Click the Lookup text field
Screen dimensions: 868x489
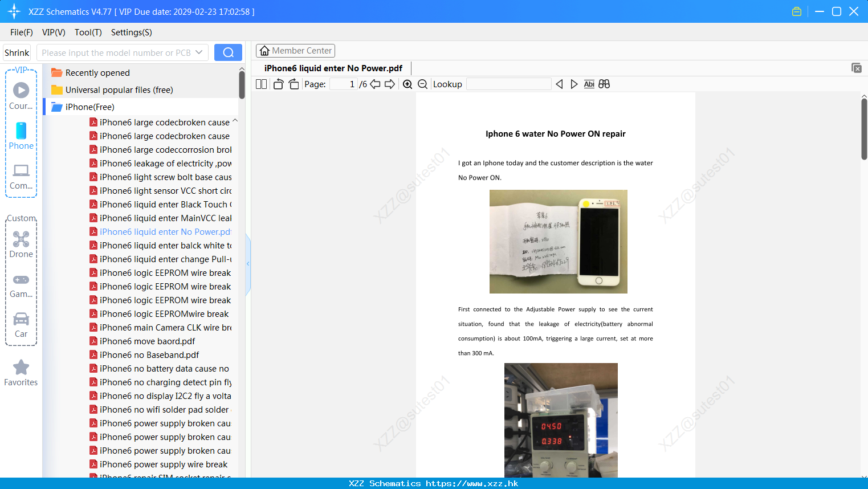[x=509, y=84]
